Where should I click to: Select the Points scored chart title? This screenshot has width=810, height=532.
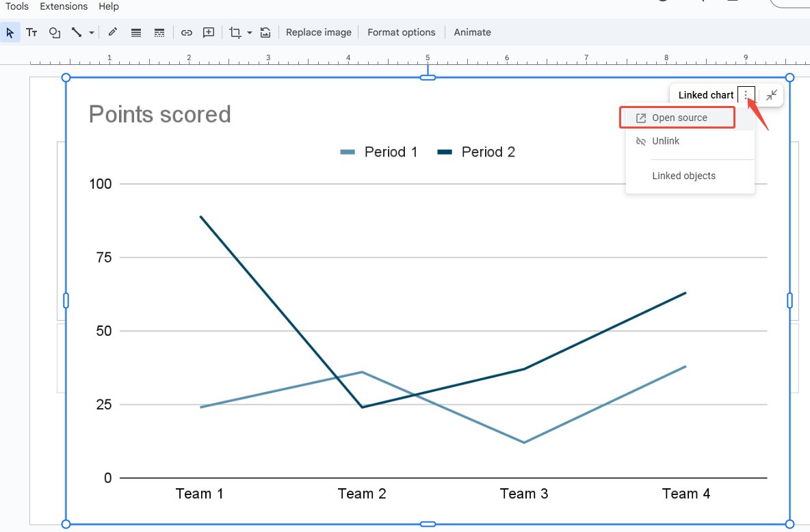pos(159,114)
